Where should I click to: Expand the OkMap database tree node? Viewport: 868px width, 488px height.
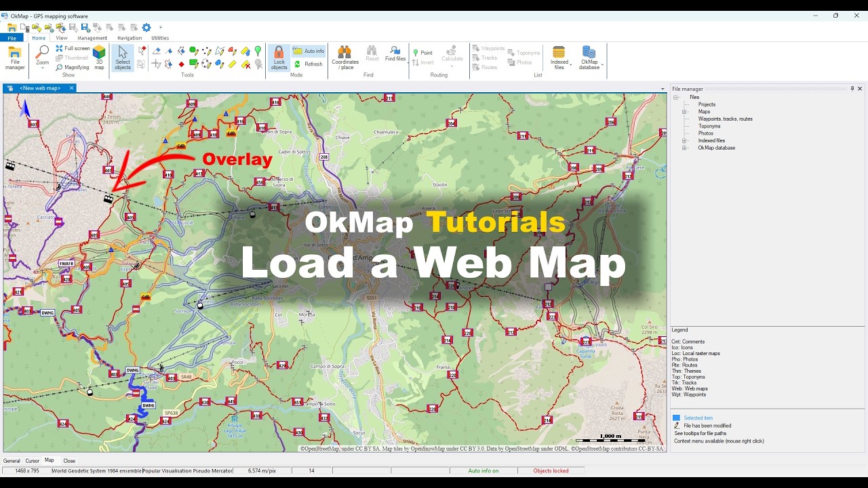(684, 148)
